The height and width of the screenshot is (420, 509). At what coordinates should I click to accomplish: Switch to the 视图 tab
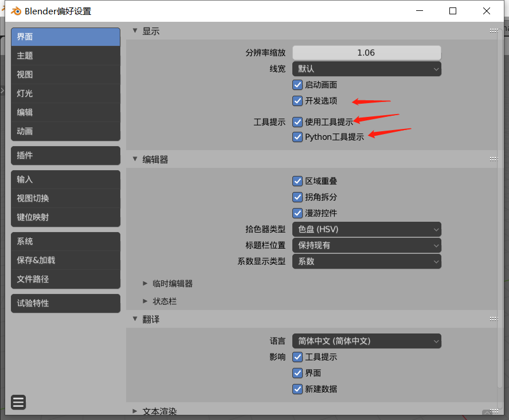65,74
